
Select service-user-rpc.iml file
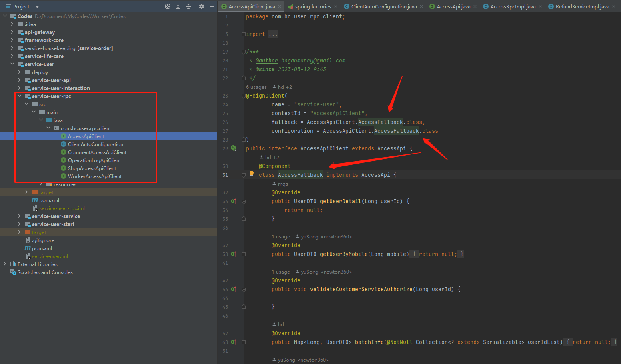[x=62, y=208]
